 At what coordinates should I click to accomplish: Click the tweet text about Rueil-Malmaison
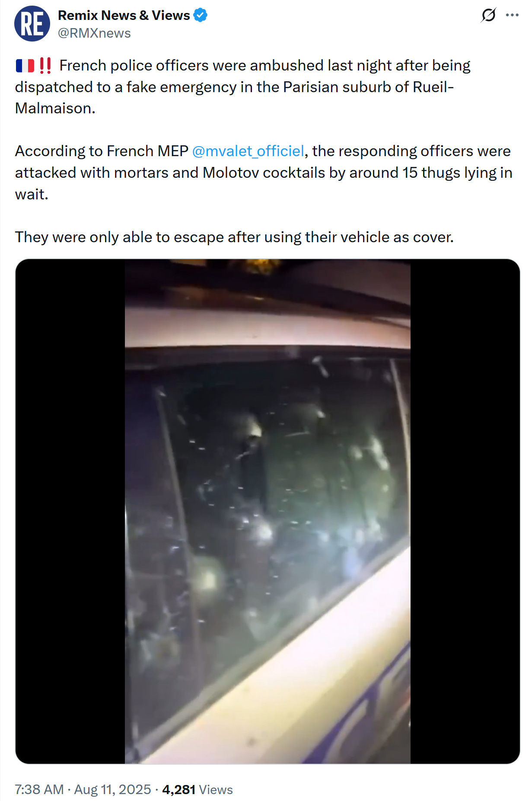click(243, 87)
